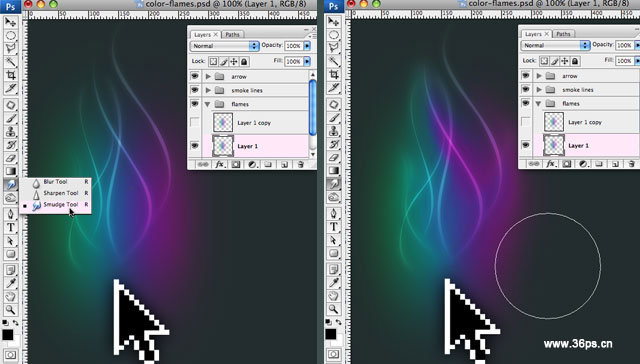The image size is (640, 364).
Task: Toggle flames group visibility in left panel
Action: point(195,104)
